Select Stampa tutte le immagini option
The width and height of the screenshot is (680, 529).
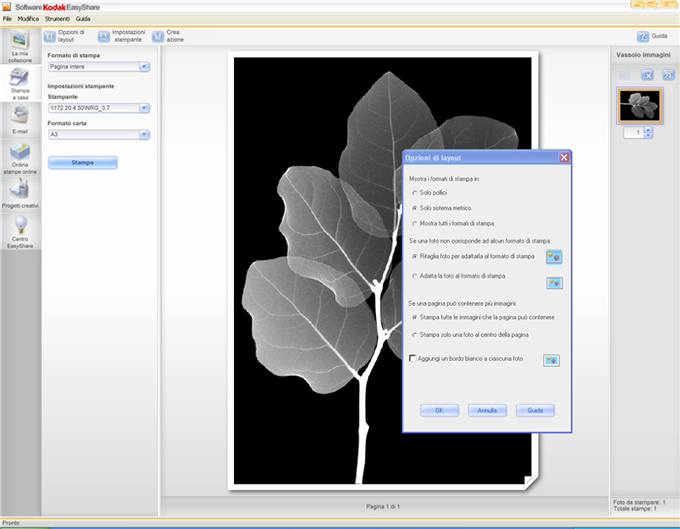(x=415, y=317)
